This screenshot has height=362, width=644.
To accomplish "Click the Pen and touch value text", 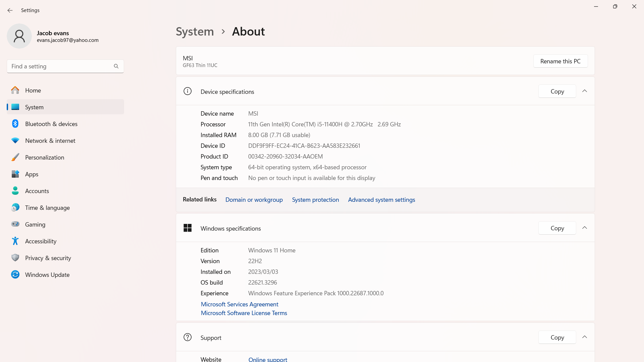I will tap(312, 178).
